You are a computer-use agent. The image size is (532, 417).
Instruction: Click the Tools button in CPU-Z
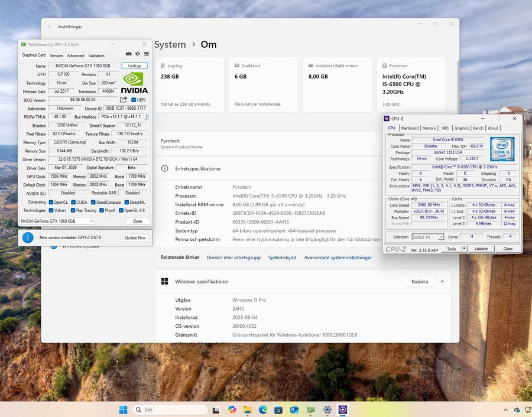click(451, 249)
